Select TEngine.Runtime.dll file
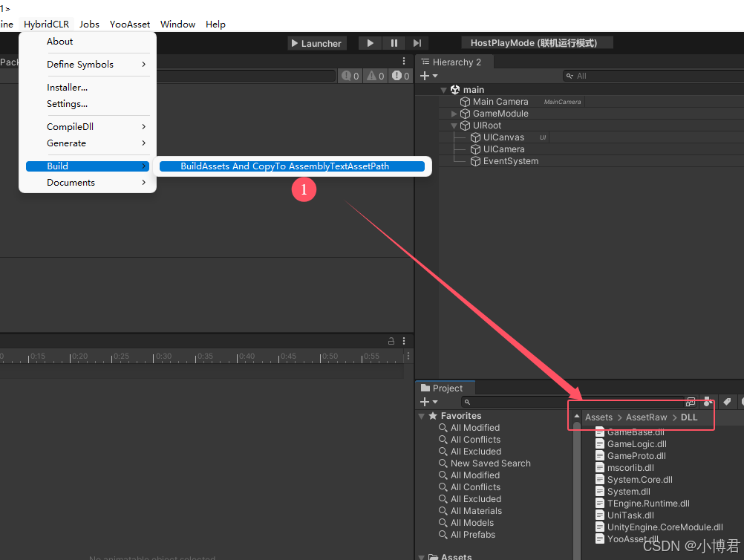 pyautogui.click(x=642, y=503)
